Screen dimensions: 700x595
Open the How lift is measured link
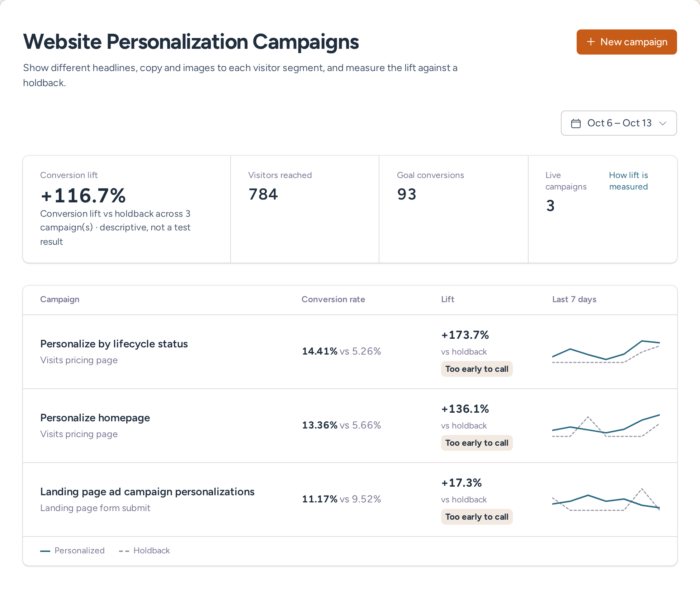[x=628, y=181]
